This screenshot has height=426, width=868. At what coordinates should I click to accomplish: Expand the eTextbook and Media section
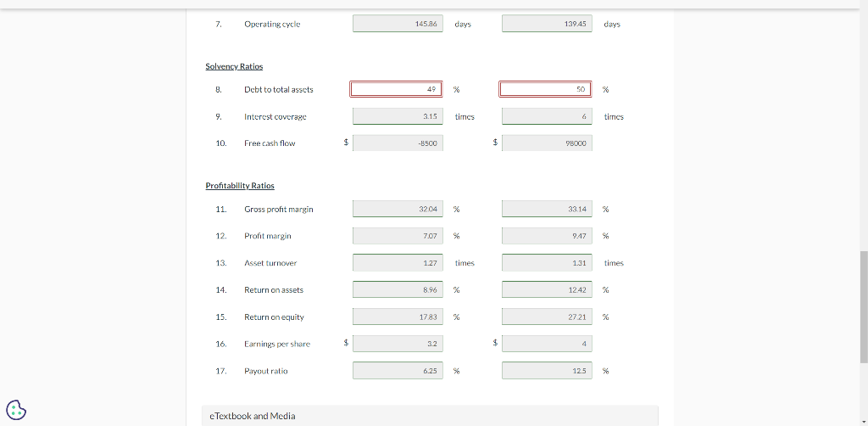click(430, 416)
